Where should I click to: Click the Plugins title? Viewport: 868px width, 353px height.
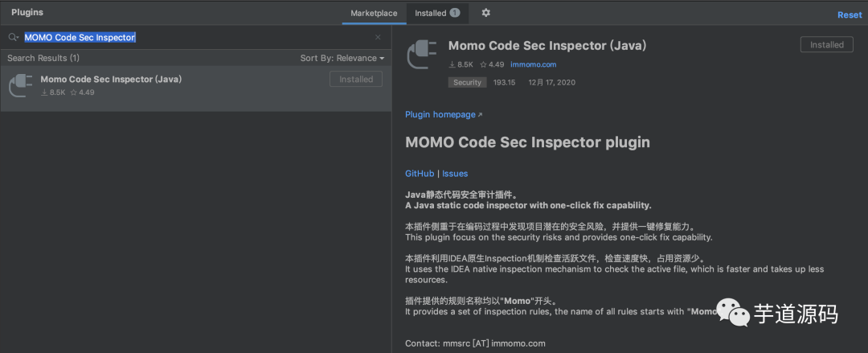tap(27, 12)
